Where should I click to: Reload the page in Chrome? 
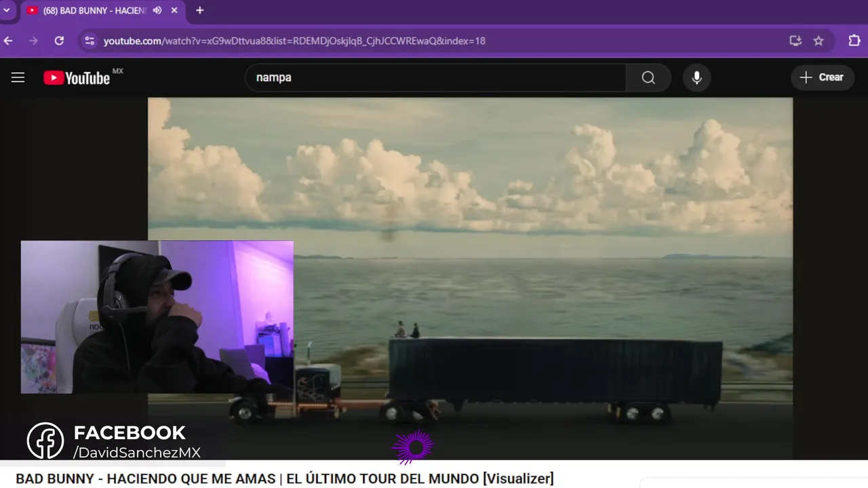tap(59, 41)
